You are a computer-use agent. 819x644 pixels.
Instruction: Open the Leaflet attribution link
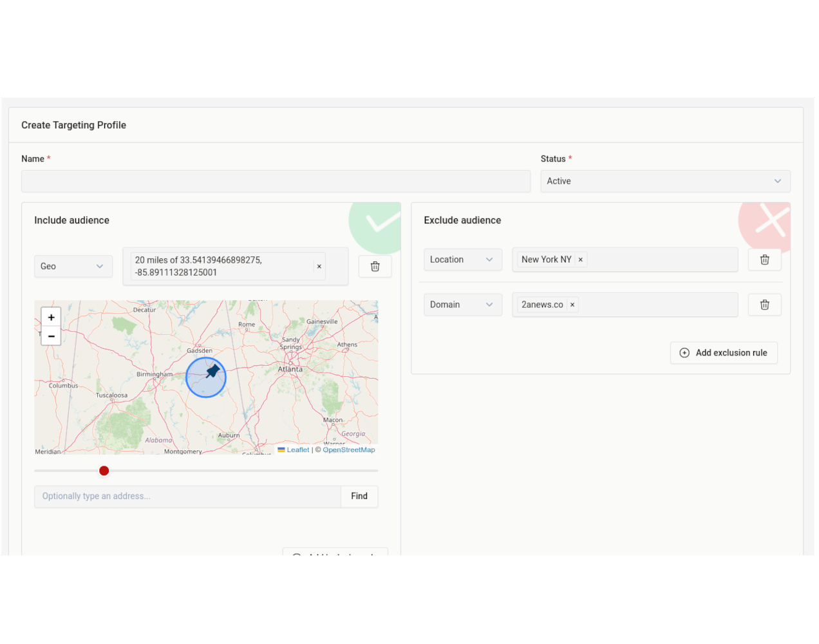point(297,450)
